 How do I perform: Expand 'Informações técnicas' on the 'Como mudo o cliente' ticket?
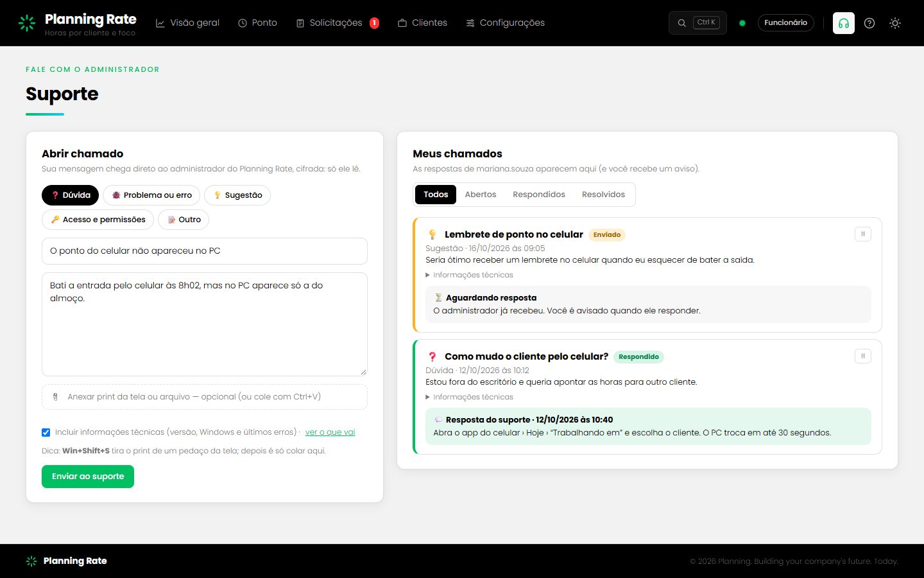[469, 397]
